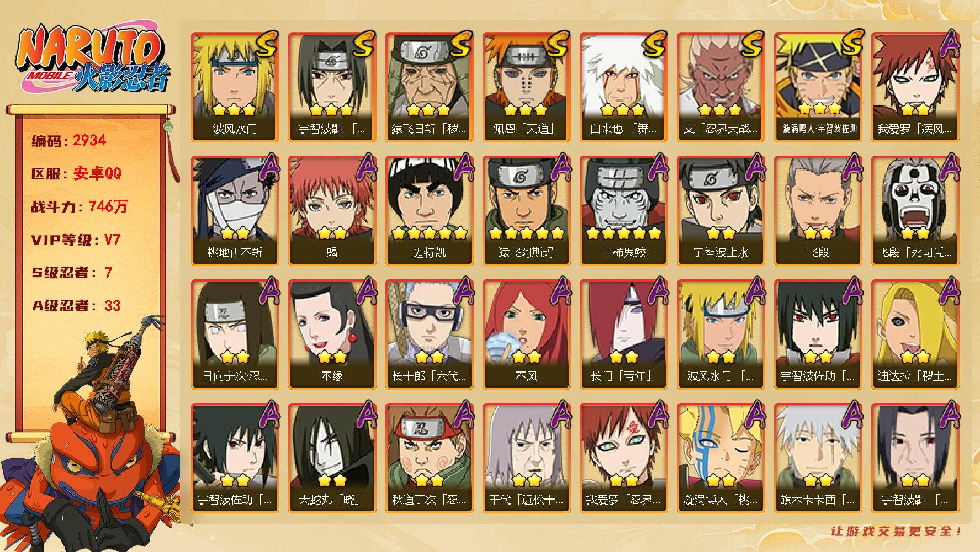Click the 不缘 ninja portrait

click(332, 335)
